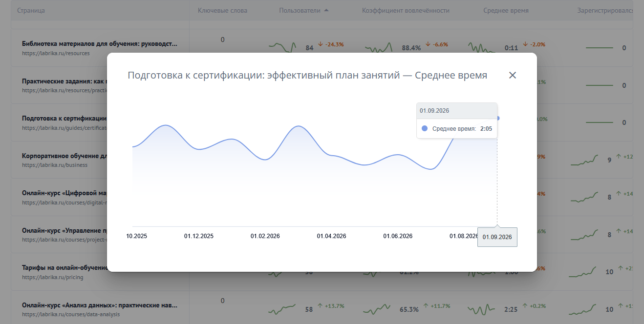Open the Онлайн-курс «Цифровой ма… row title
This screenshot has height=324, width=644.
[64, 193]
